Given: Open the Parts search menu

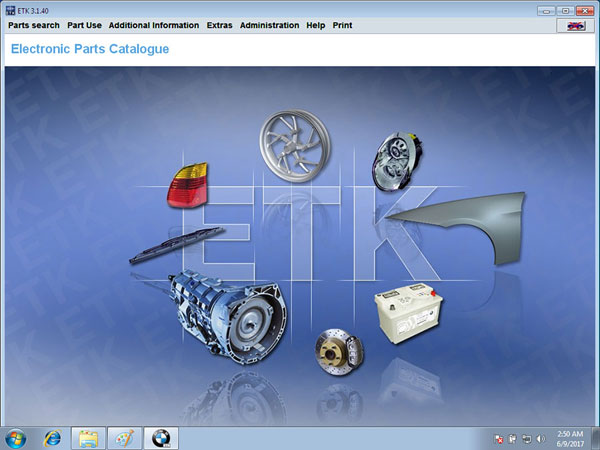Looking at the screenshot, I should 34,25.
